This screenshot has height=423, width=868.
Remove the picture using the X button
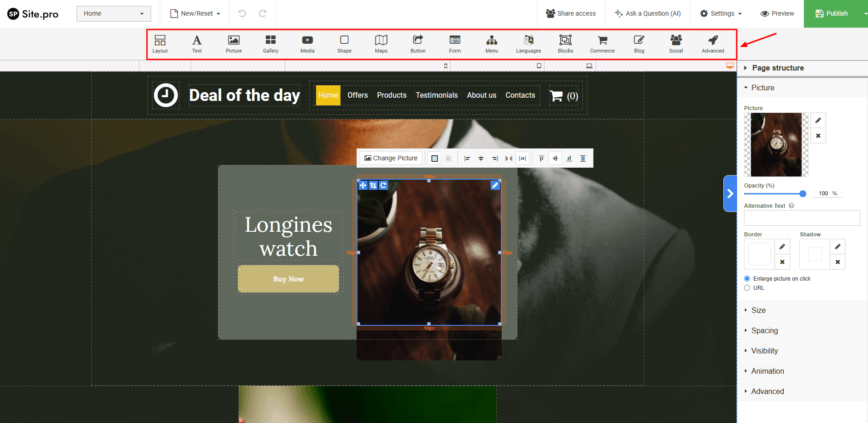click(818, 135)
